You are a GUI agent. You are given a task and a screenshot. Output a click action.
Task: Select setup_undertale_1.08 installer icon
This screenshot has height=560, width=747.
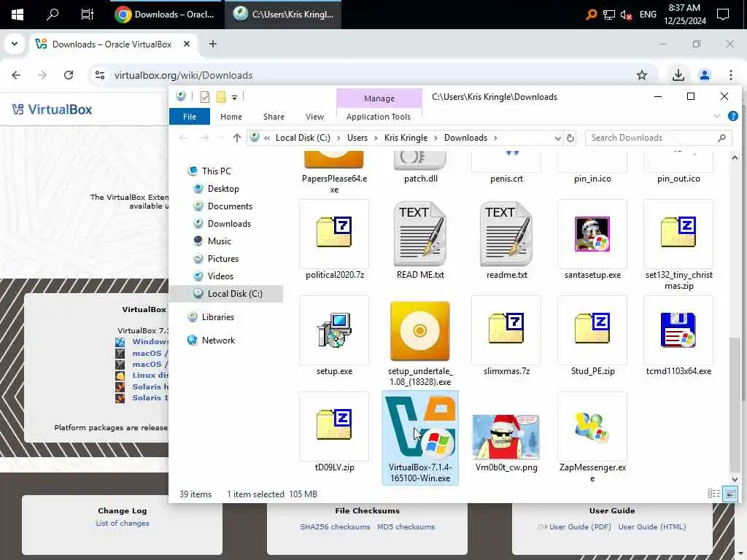pyautogui.click(x=419, y=330)
